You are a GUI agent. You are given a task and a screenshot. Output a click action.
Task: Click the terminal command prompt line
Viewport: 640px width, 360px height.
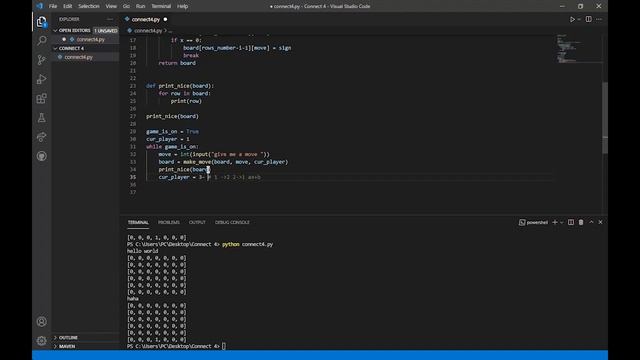(x=176, y=346)
